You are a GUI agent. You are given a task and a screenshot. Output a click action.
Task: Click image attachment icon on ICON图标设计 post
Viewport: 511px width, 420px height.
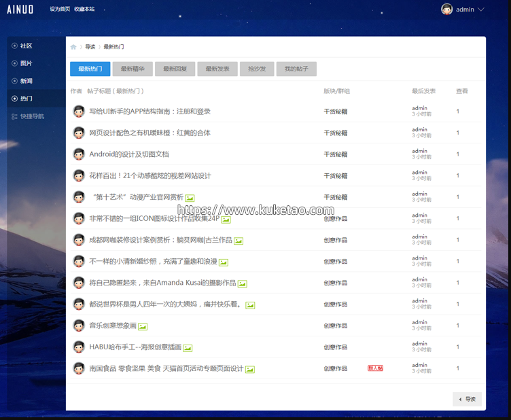pyautogui.click(x=226, y=220)
